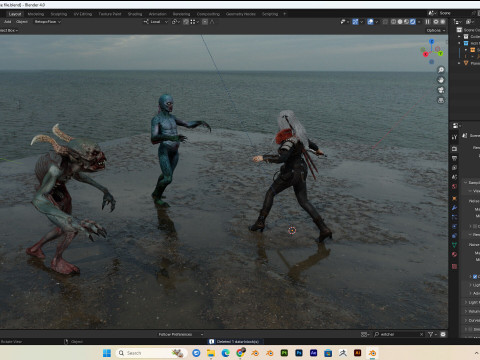Toggle proportional editing in header
The width and height of the screenshot is (480, 360).
pos(205,22)
